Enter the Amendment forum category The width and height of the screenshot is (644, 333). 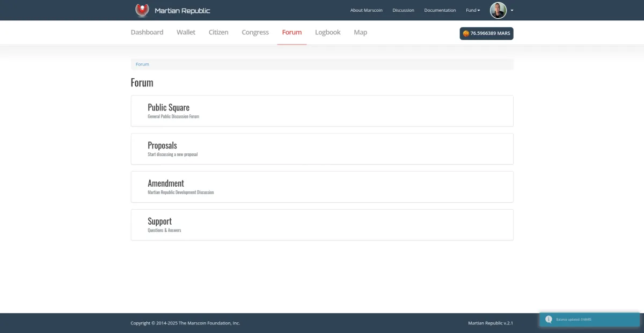[x=166, y=183]
